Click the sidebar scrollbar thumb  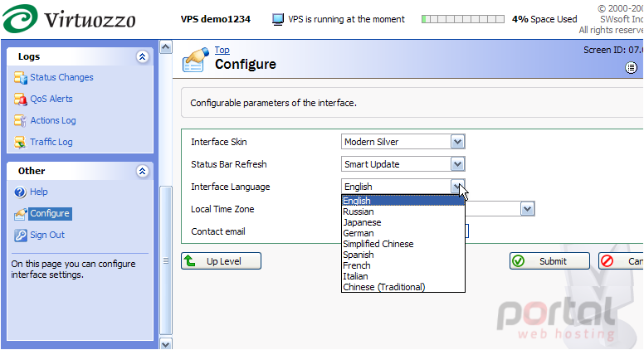click(165, 261)
